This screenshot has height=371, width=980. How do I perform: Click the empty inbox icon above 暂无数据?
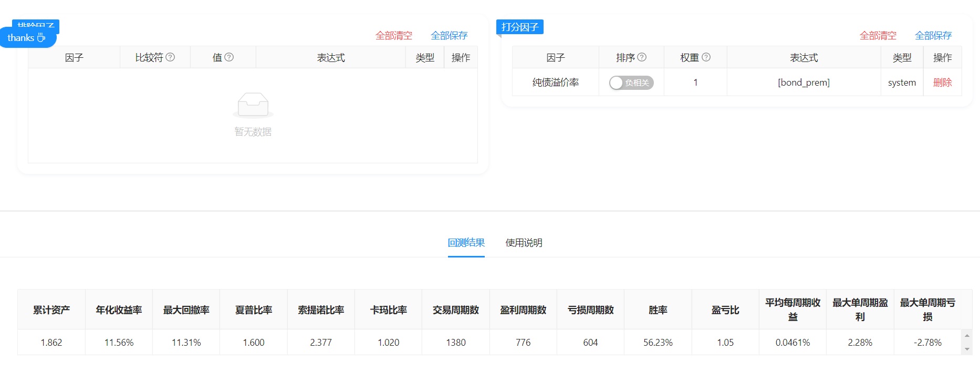[x=253, y=105]
